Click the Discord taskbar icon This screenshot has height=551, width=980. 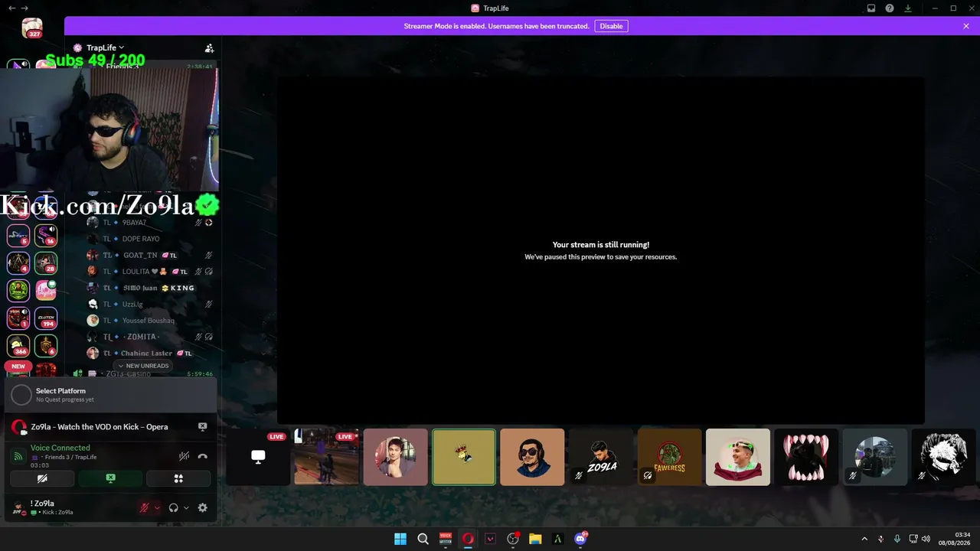580,539
